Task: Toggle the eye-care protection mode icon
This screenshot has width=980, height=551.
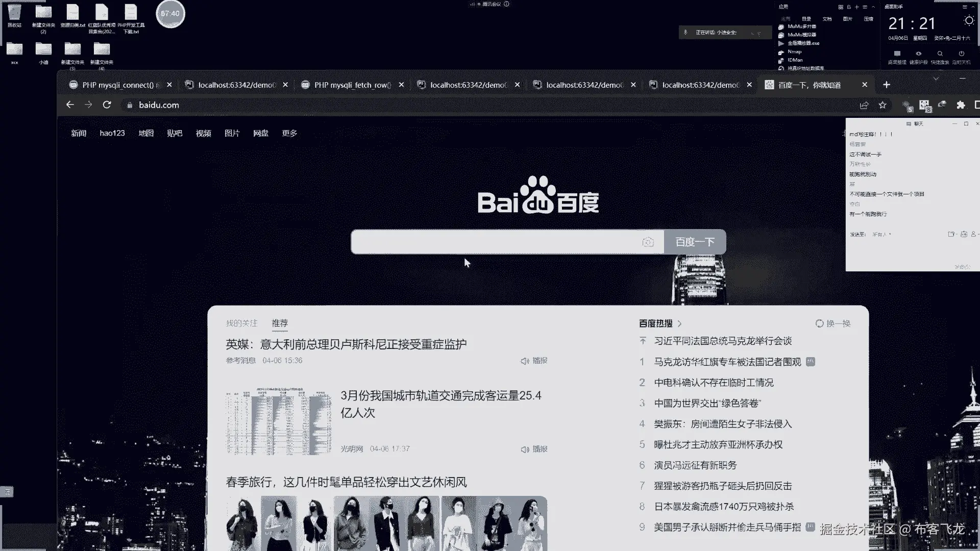Action: click(919, 54)
